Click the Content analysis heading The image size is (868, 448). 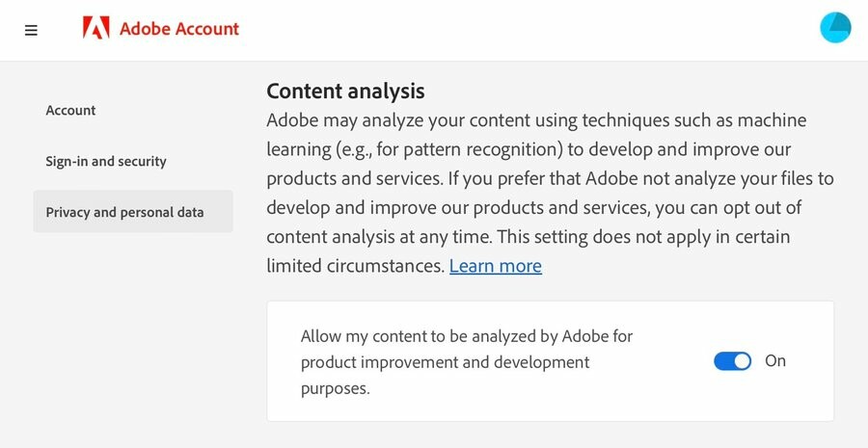(x=345, y=92)
